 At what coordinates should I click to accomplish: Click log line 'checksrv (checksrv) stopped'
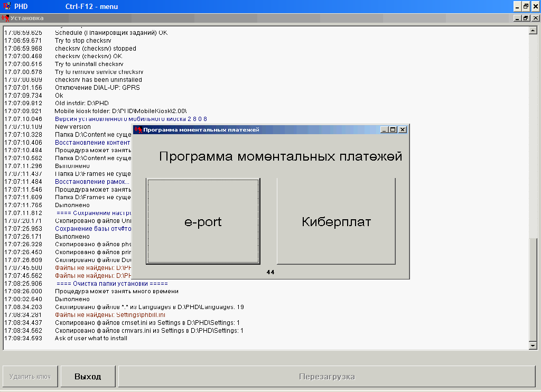click(96, 49)
